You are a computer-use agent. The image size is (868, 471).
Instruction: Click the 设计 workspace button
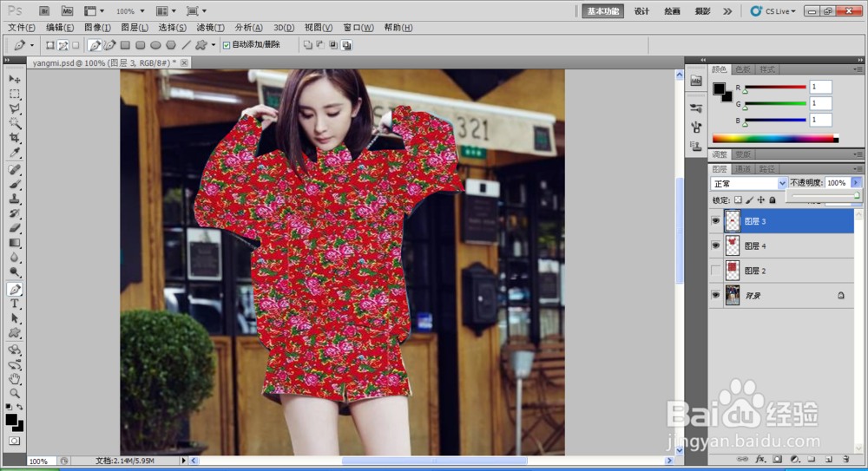641,11
